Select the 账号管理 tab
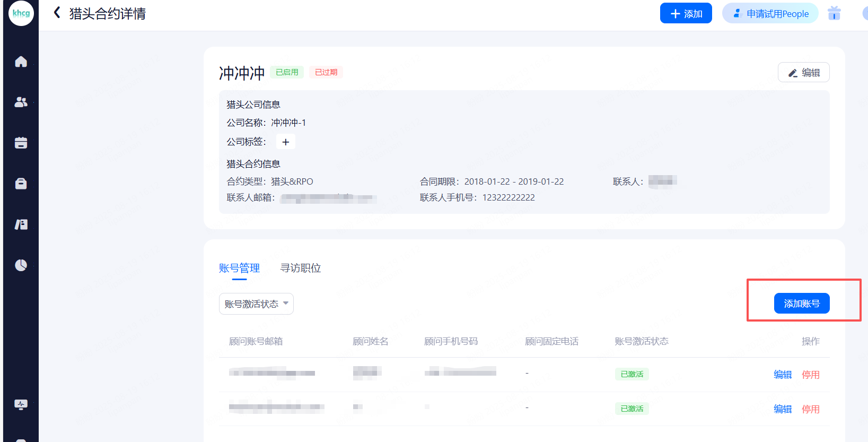 239,268
